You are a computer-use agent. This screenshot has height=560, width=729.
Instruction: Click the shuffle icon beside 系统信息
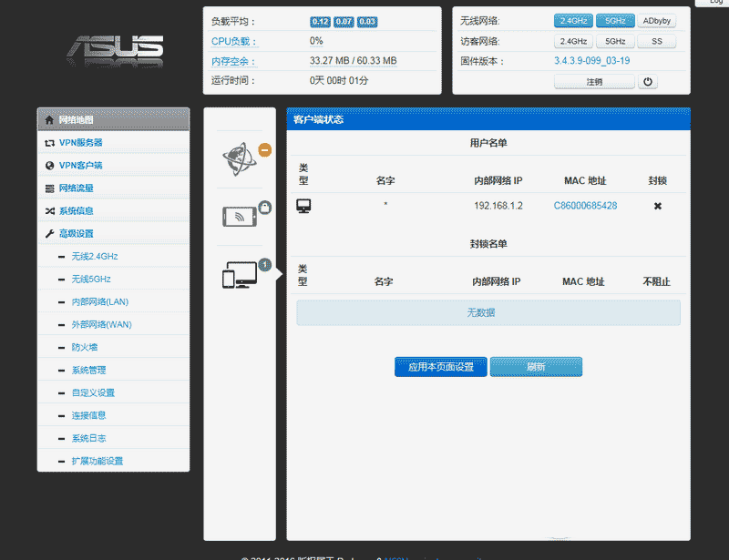click(x=49, y=211)
